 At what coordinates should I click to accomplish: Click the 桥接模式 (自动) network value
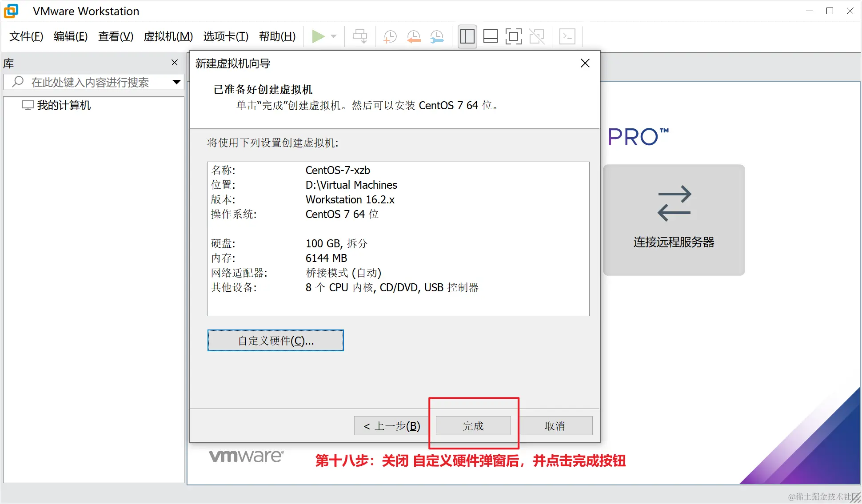click(x=343, y=273)
